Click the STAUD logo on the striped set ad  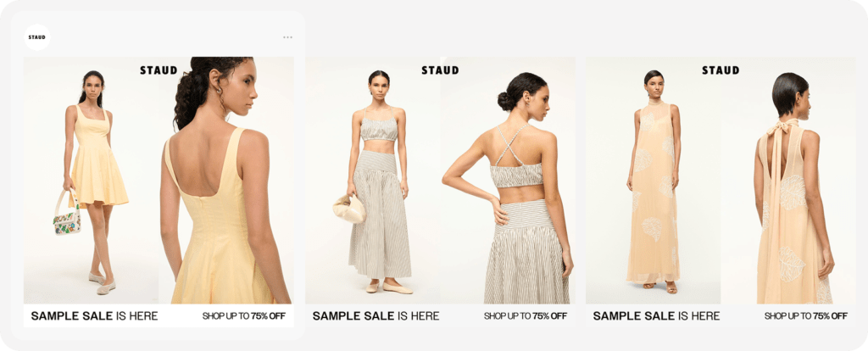click(x=440, y=70)
